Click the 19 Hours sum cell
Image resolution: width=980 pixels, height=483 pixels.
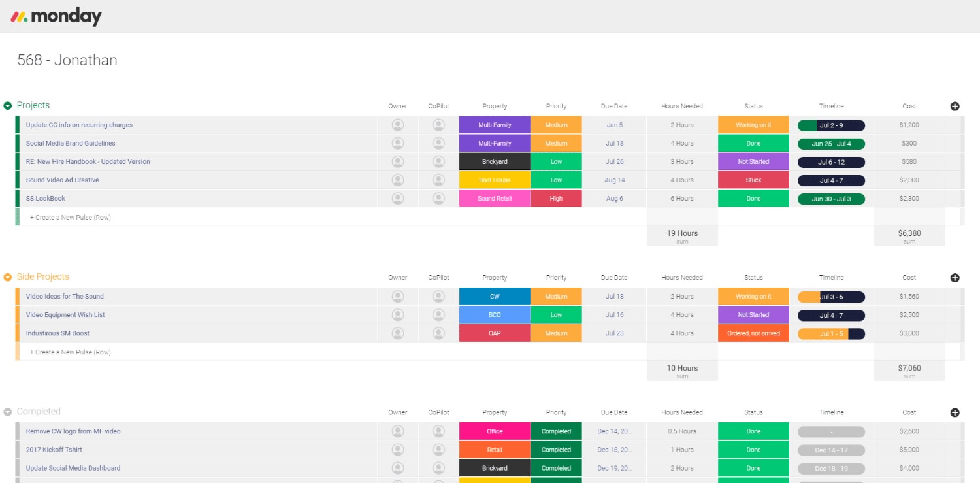682,237
